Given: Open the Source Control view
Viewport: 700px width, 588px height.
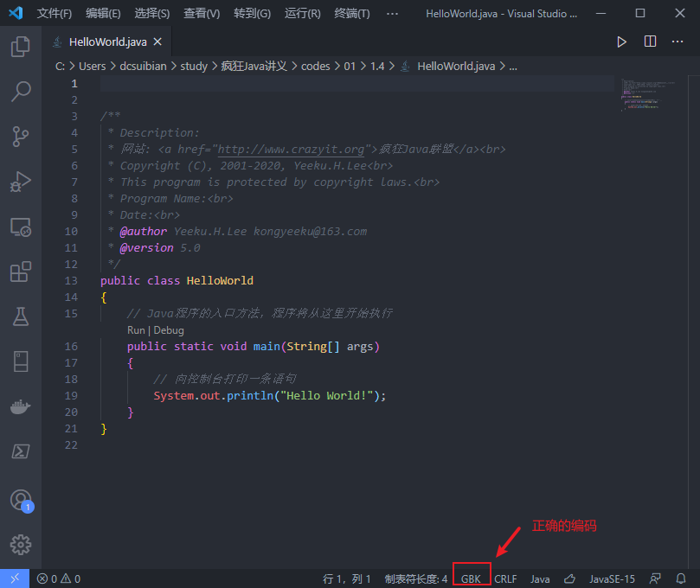Looking at the screenshot, I should tap(21, 137).
